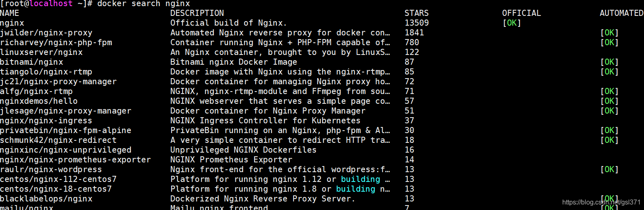The image size is (644, 210).
Task: Click highlighted 'building' in nginx 1.8 row
Action: [x=356, y=189]
